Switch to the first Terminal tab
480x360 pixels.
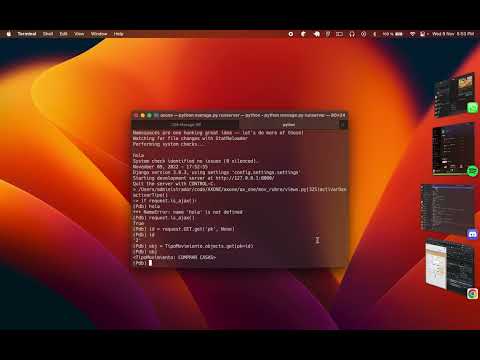[x=186, y=125]
